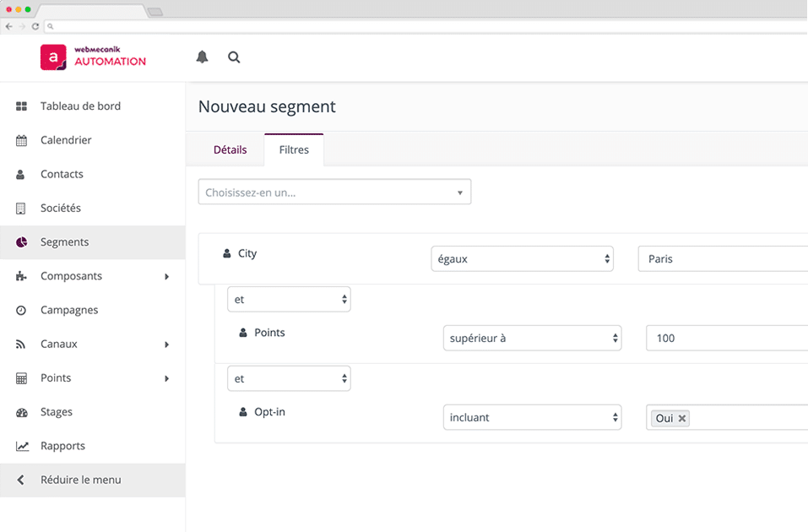Viewport: 808px width, 532px height.
Task: Open Tableau de bord dashboard icon
Action: pyautogui.click(x=22, y=106)
